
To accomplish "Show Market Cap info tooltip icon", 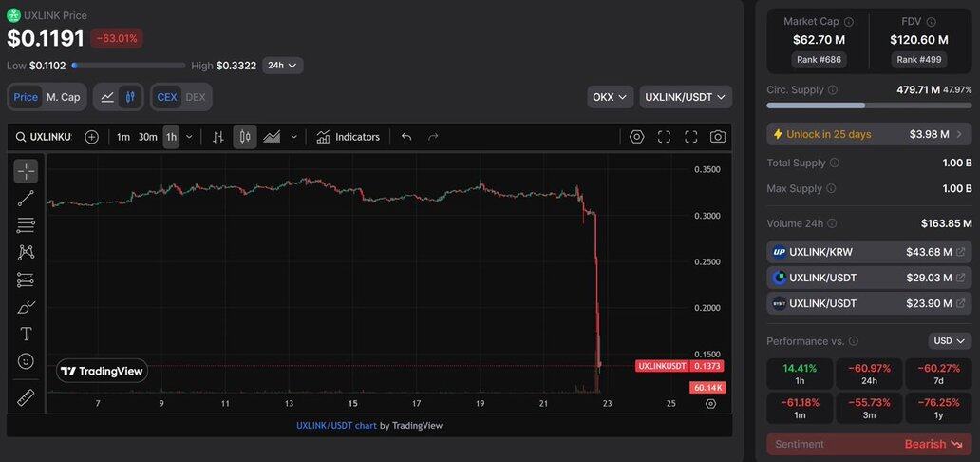I will pos(849,22).
